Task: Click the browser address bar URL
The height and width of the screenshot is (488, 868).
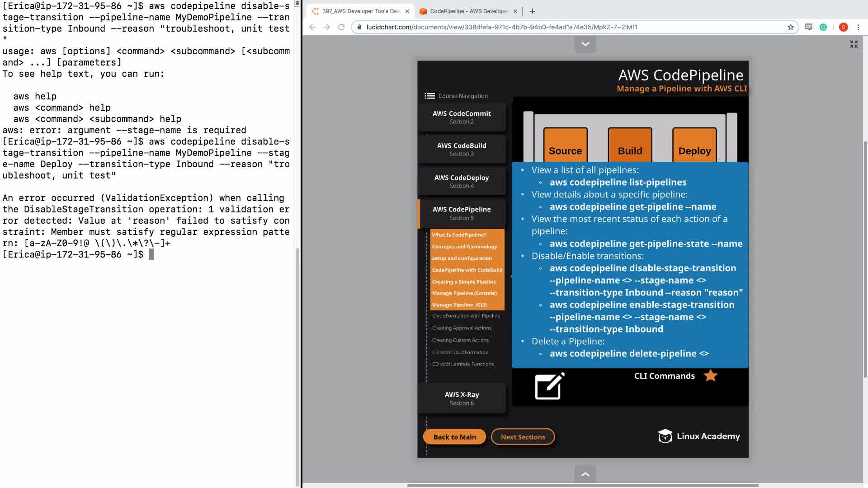Action: [502, 27]
